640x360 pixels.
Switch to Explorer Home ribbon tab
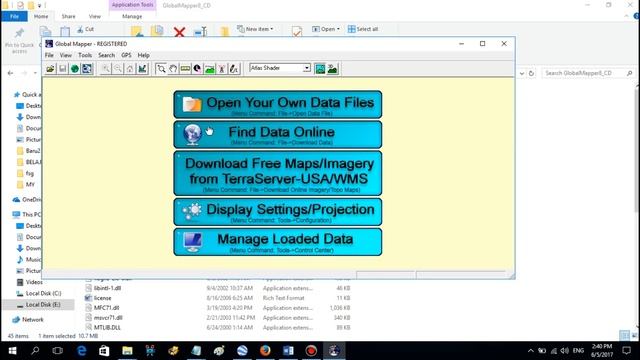tap(41, 16)
